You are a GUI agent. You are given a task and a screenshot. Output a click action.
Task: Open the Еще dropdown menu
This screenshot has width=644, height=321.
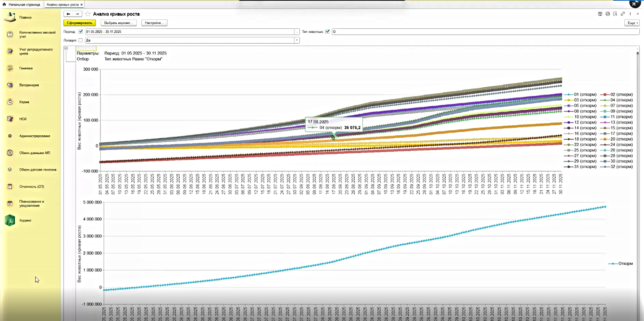pos(631,23)
